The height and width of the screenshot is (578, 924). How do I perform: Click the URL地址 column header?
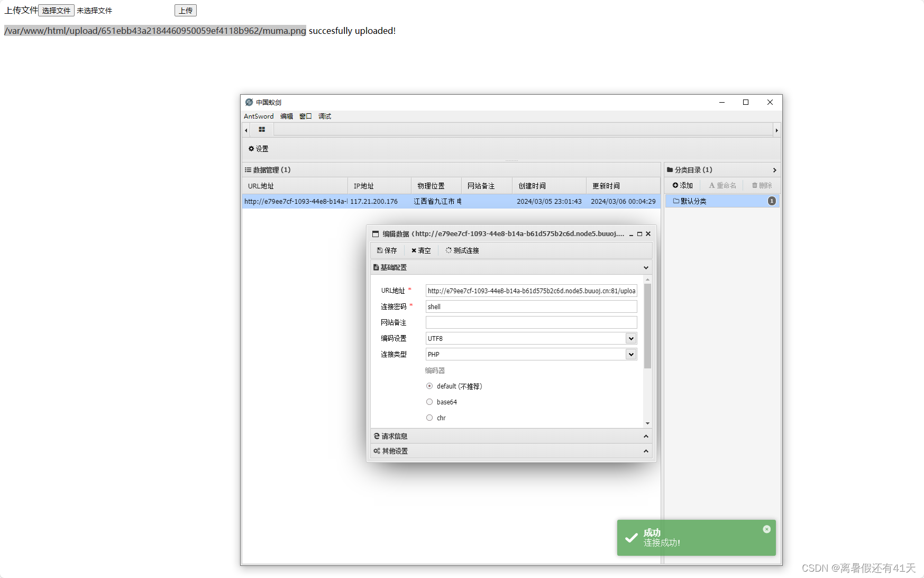295,186
